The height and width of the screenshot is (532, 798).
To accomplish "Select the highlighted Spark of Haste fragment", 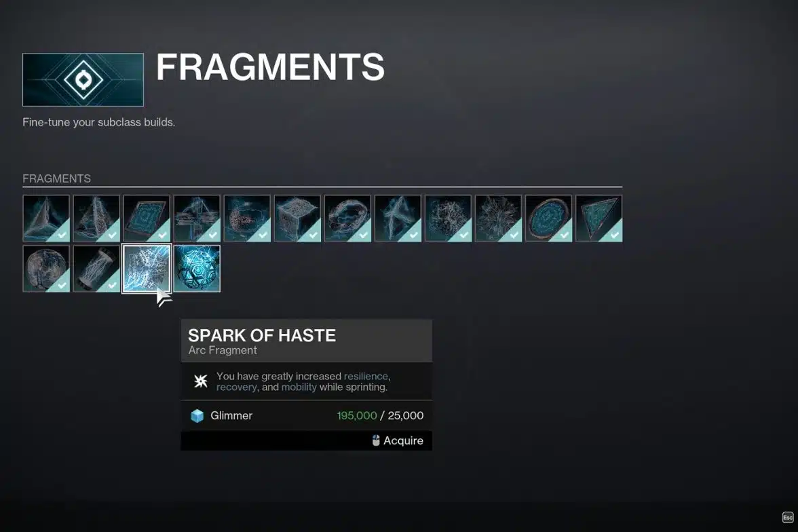I will coord(147,268).
